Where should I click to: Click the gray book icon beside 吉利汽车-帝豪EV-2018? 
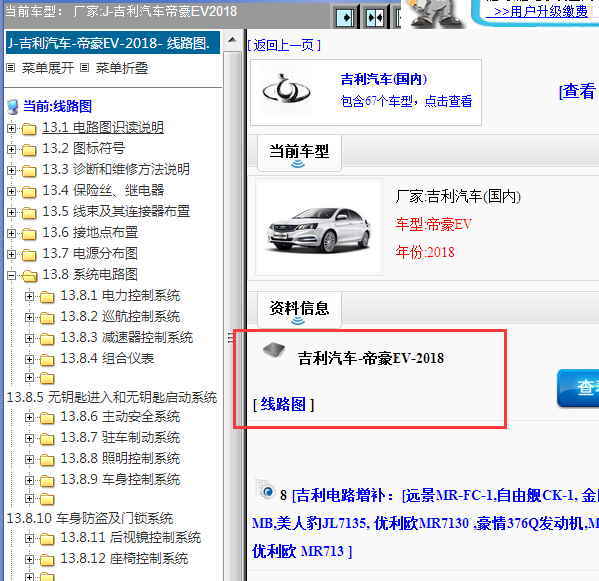tap(274, 349)
